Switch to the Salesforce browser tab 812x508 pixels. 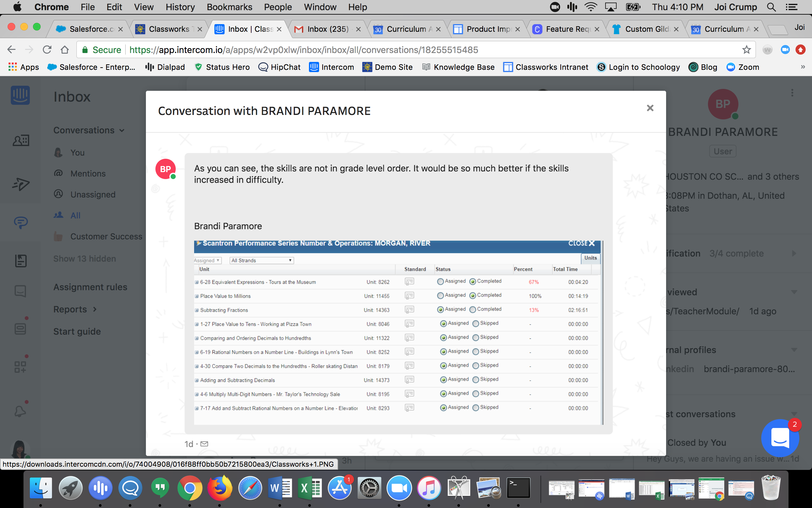point(88,29)
